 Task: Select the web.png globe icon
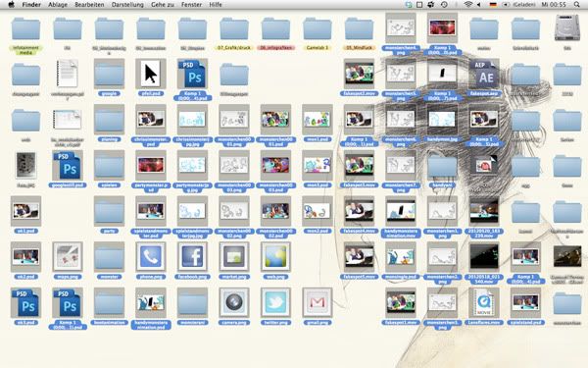[x=275, y=257]
